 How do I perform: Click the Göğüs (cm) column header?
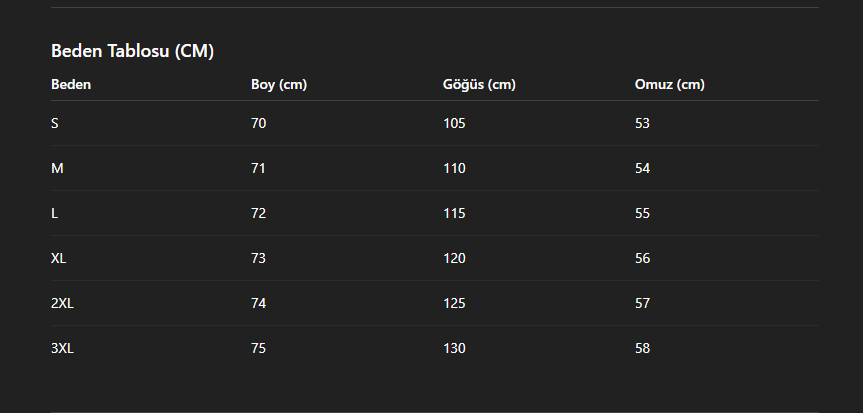tap(479, 84)
